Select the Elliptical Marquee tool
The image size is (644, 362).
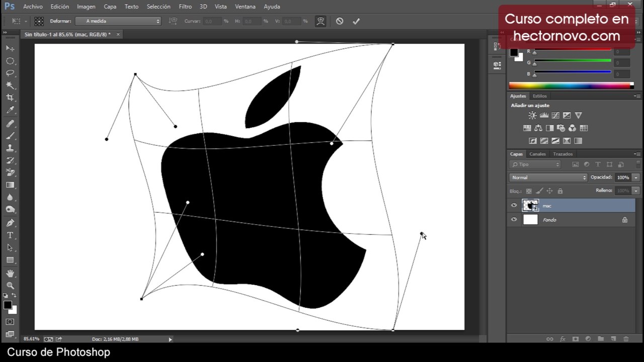point(10,61)
